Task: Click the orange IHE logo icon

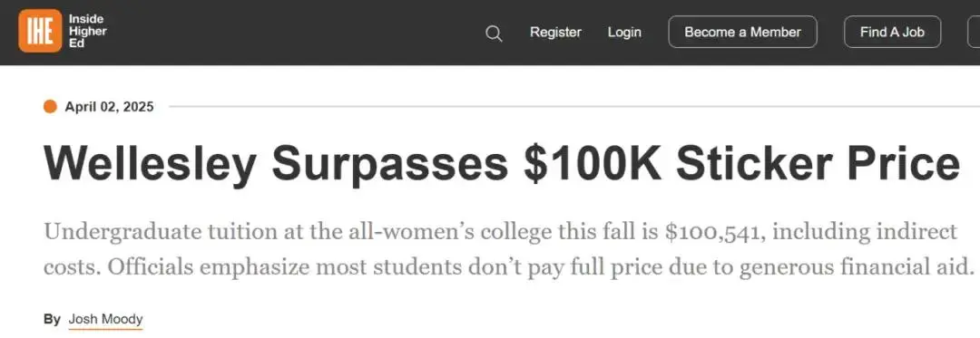Action: [x=40, y=31]
